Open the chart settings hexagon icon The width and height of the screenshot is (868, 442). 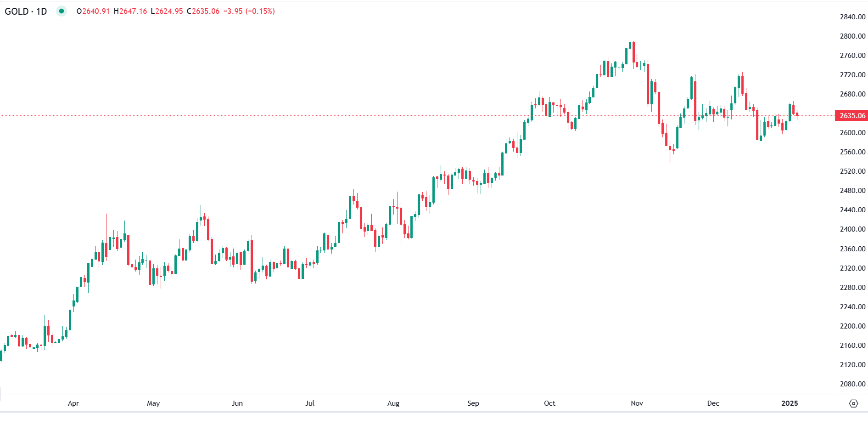point(853,403)
